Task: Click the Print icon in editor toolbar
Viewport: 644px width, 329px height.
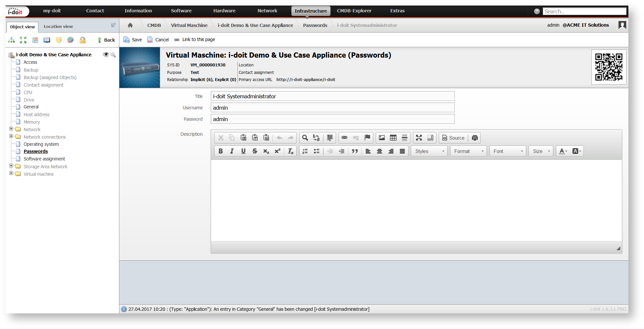Action: pos(475,138)
